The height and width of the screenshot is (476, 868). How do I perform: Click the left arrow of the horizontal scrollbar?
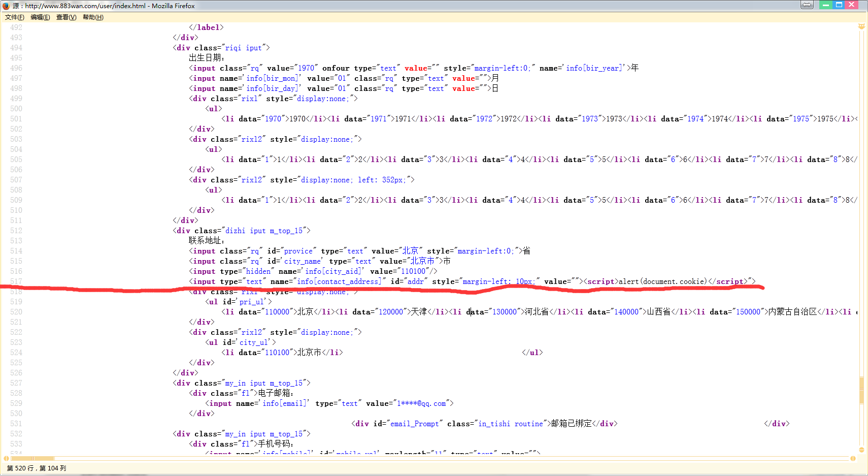pos(6,458)
